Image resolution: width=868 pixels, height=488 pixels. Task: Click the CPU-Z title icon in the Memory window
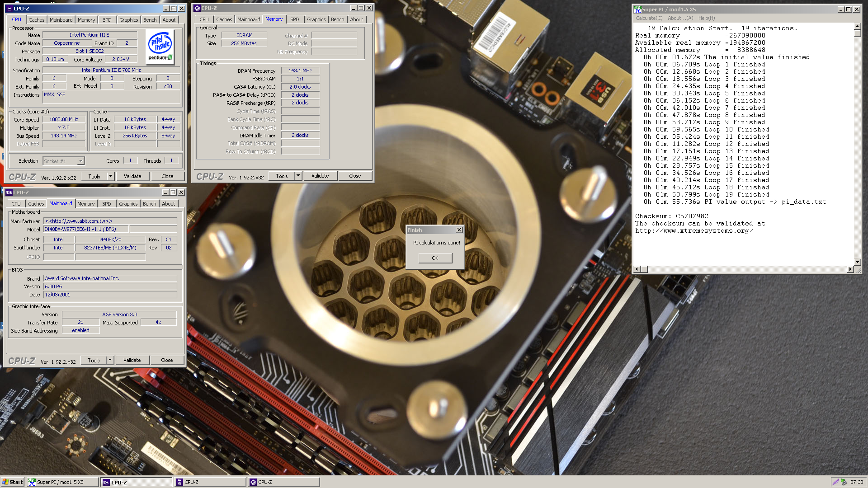pos(197,8)
